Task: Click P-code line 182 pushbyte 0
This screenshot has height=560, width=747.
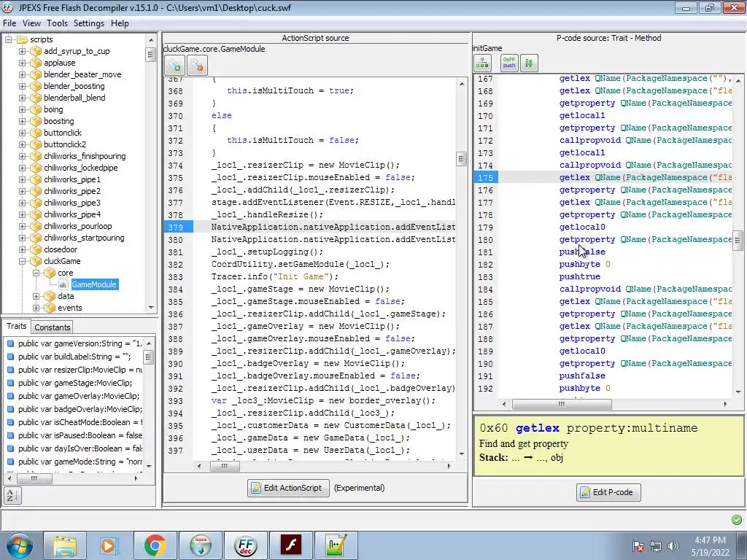Action: 584,264
